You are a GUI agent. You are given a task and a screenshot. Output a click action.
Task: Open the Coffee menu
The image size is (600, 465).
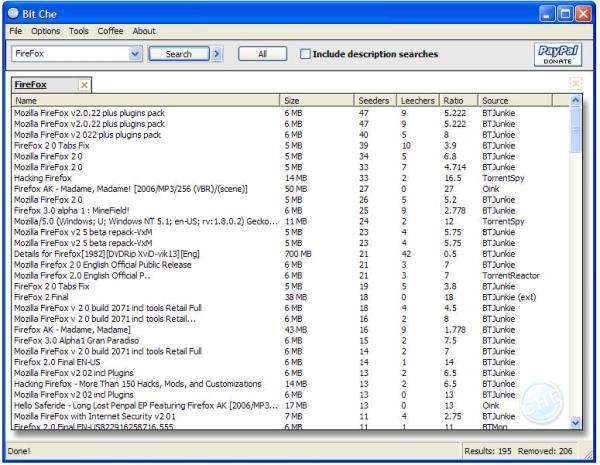tap(110, 31)
